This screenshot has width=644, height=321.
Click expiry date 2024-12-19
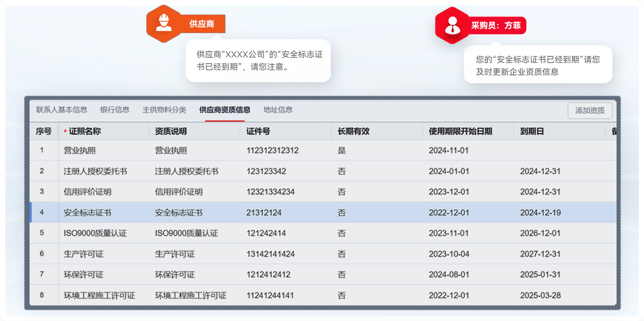[540, 212]
